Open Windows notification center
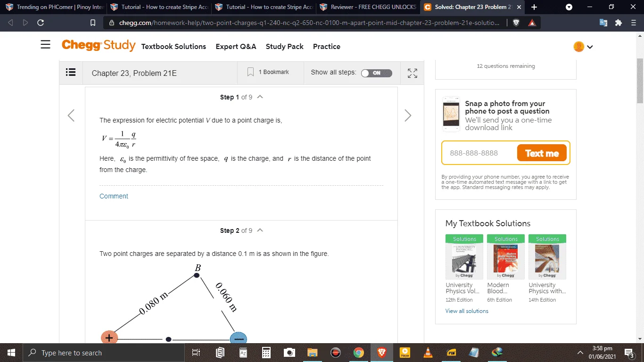 [629, 353]
